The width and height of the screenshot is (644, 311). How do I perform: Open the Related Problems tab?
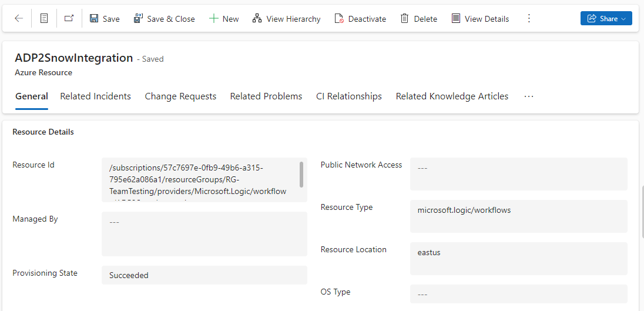pos(266,96)
